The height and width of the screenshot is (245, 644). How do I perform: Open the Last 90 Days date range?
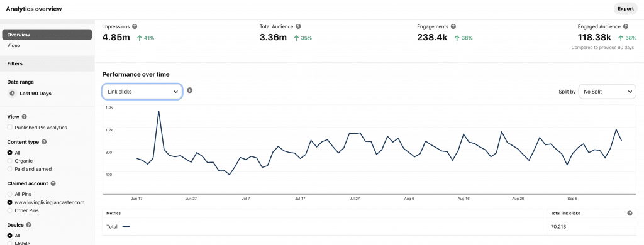coord(35,94)
